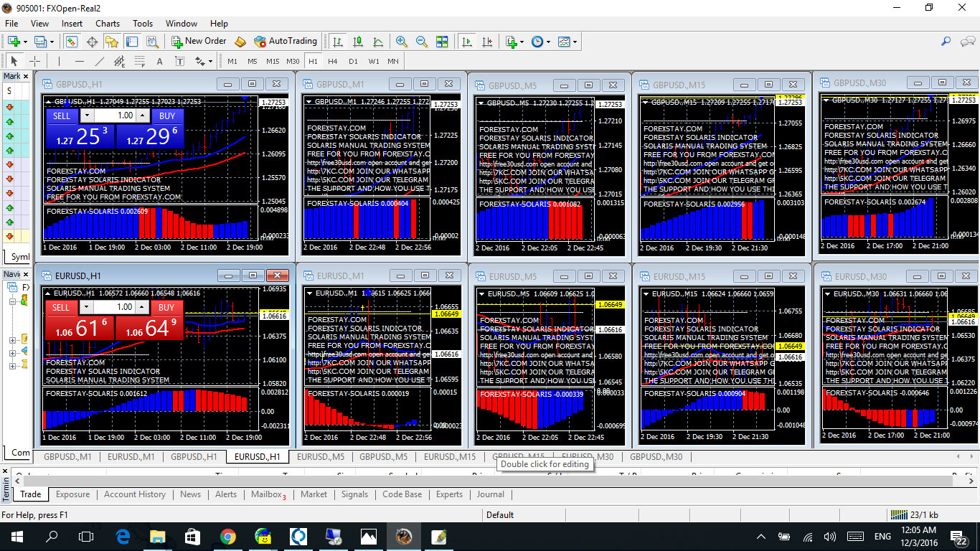The width and height of the screenshot is (980, 551).
Task: Set timeframe to D1
Action: [x=353, y=61]
